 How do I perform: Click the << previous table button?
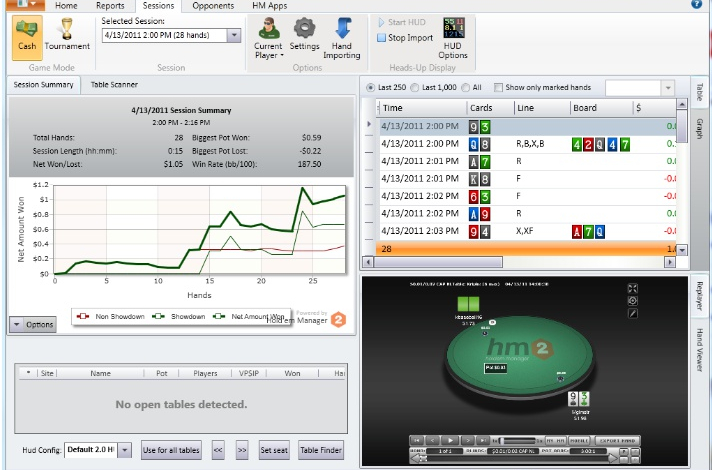point(218,450)
